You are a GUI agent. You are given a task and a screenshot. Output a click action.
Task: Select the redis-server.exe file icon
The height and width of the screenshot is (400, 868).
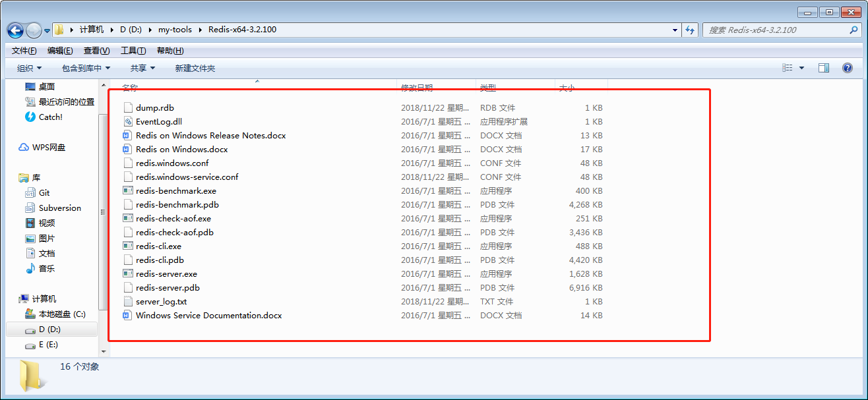pos(129,274)
